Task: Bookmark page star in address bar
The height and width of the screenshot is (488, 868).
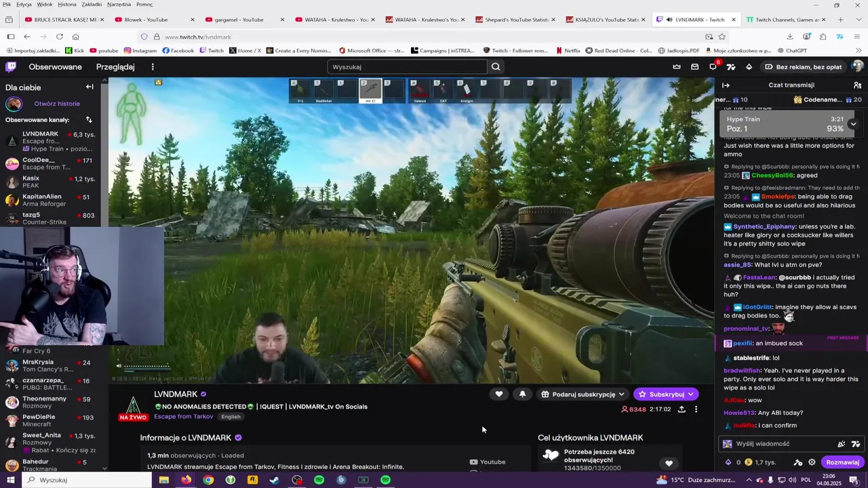Action: click(722, 37)
